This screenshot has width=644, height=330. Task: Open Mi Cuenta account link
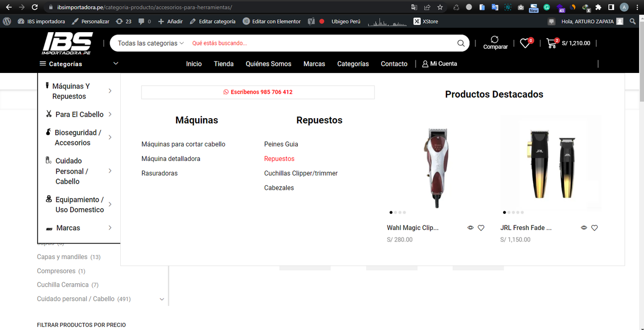point(439,64)
